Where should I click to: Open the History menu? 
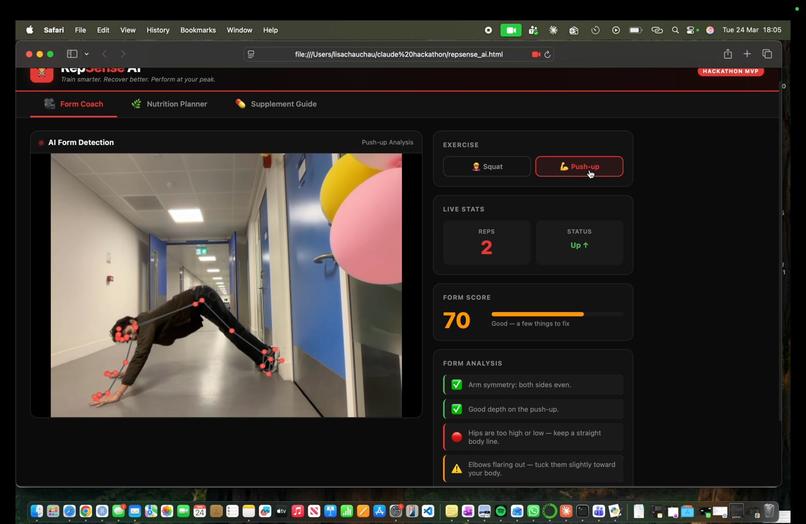pos(158,30)
